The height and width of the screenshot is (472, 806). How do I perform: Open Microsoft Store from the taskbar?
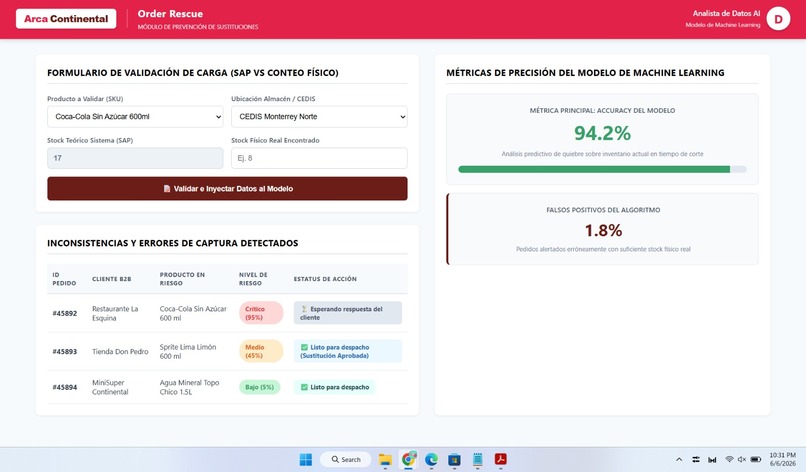pyautogui.click(x=454, y=460)
